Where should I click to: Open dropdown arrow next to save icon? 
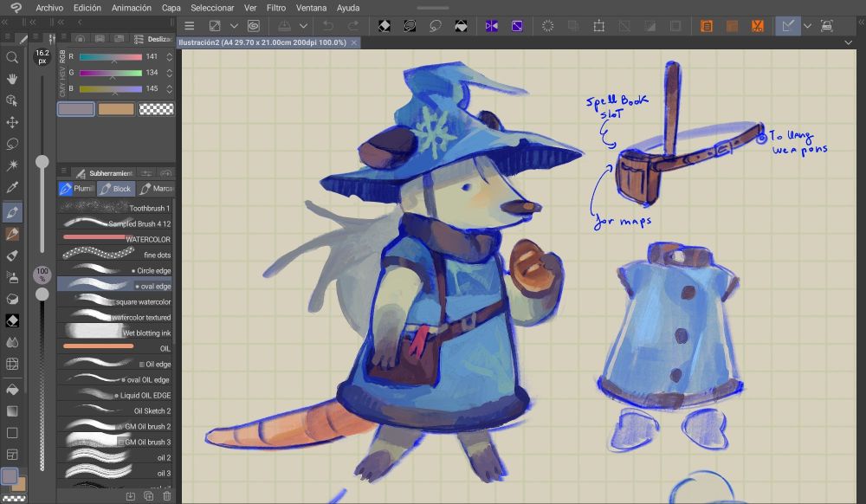pos(303,26)
